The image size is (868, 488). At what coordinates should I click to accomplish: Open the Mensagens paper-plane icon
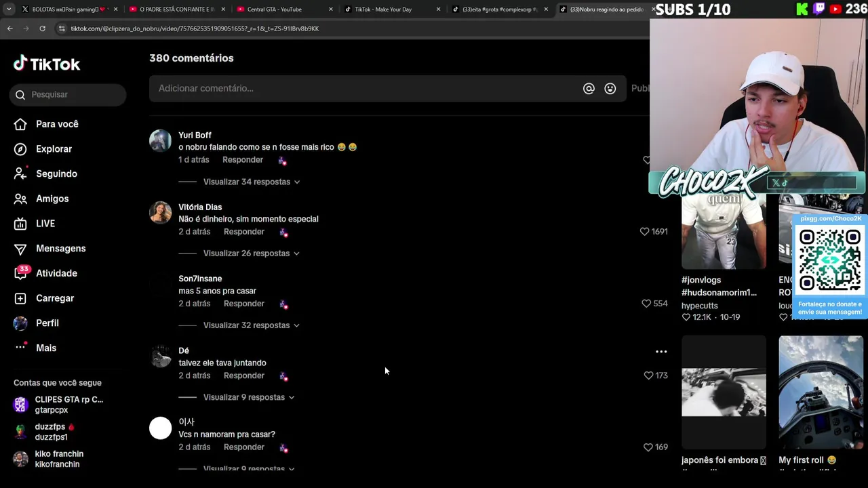click(20, 249)
